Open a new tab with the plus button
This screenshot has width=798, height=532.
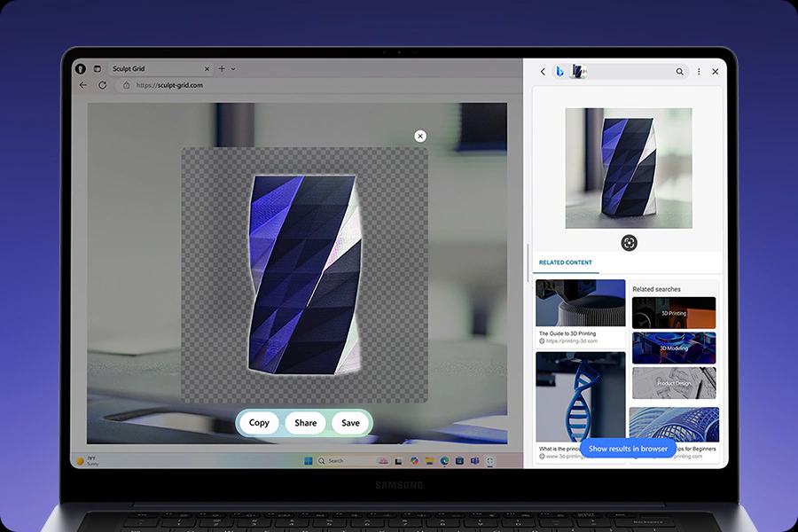[x=222, y=68]
